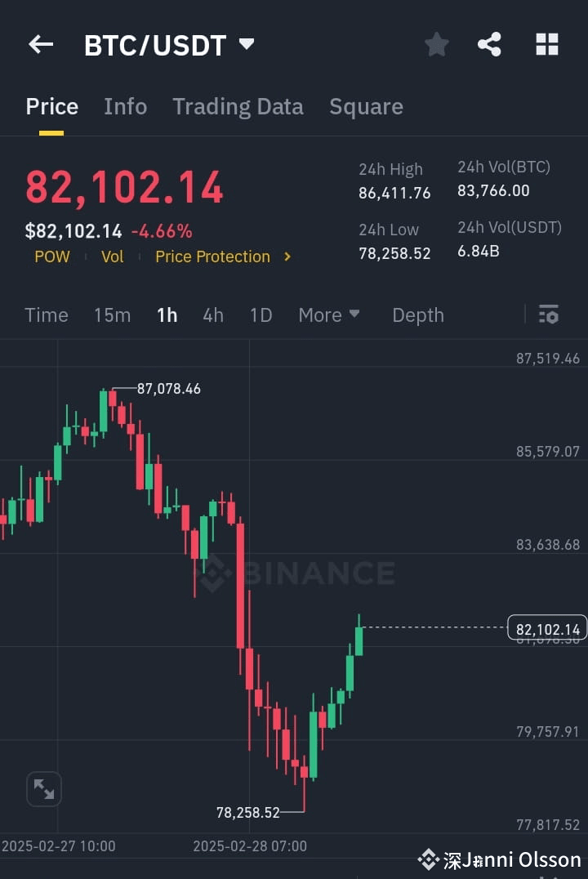Screen dimensions: 588x879
Task: Open the BTC/USDT pair selector dropdown
Action: [245, 45]
